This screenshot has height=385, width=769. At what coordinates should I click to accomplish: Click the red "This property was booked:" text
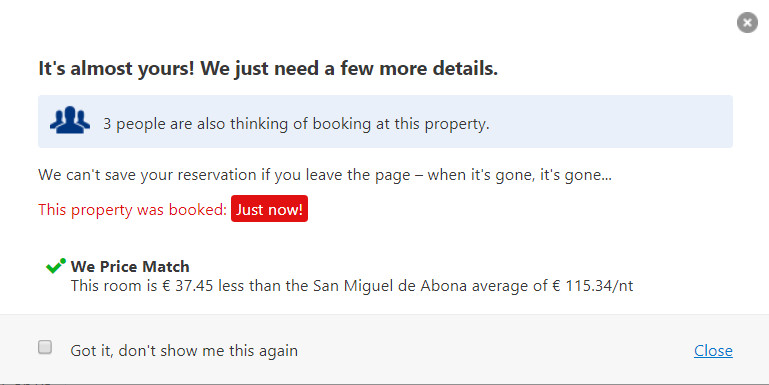pyautogui.click(x=132, y=210)
